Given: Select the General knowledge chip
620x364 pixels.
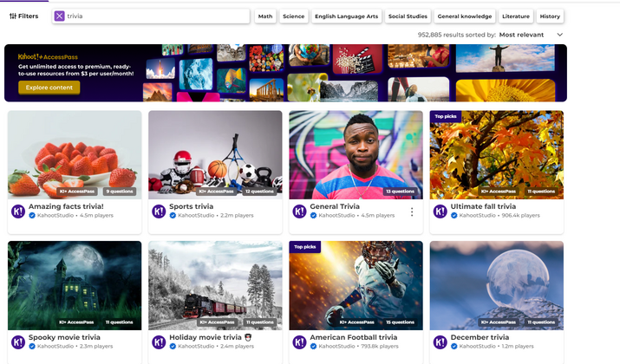Looking at the screenshot, I should [465, 16].
